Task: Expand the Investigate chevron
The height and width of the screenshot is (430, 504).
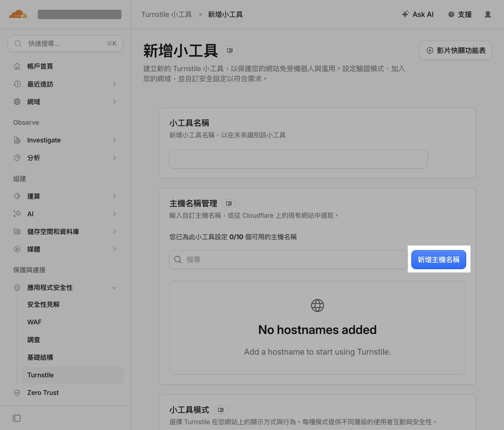Action: pos(114,140)
